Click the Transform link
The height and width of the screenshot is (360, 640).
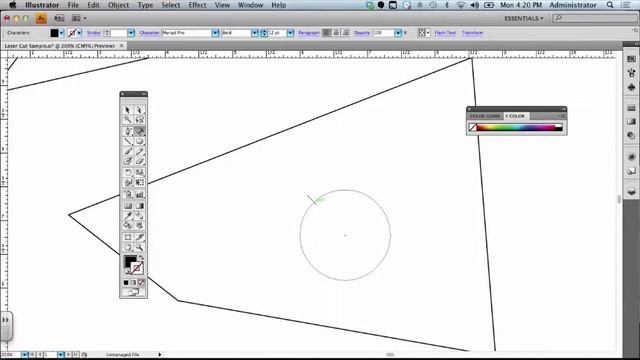coord(472,33)
